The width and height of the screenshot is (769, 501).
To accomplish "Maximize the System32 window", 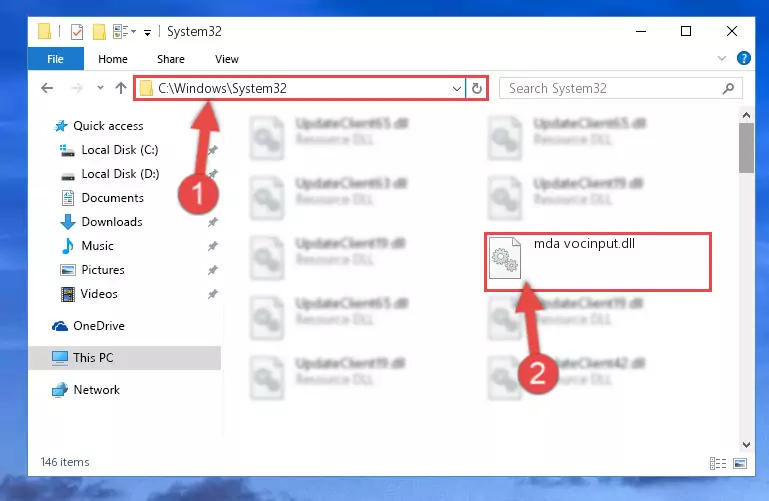I will (x=686, y=31).
